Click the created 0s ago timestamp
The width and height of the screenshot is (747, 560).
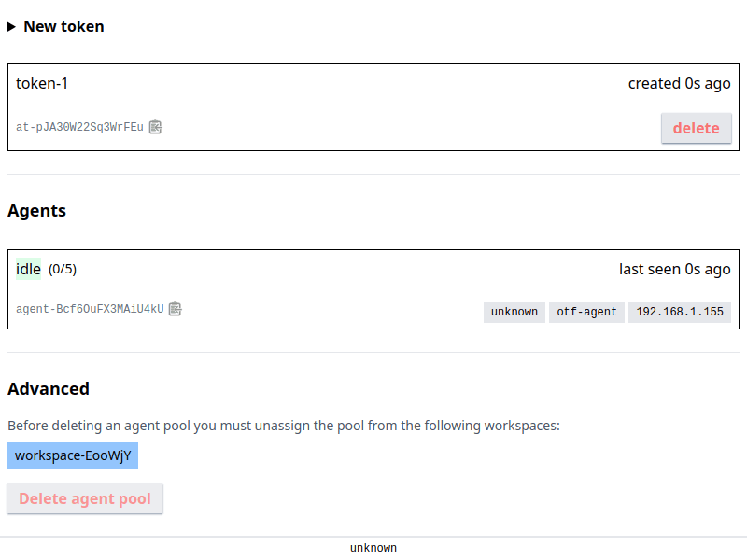680,84
